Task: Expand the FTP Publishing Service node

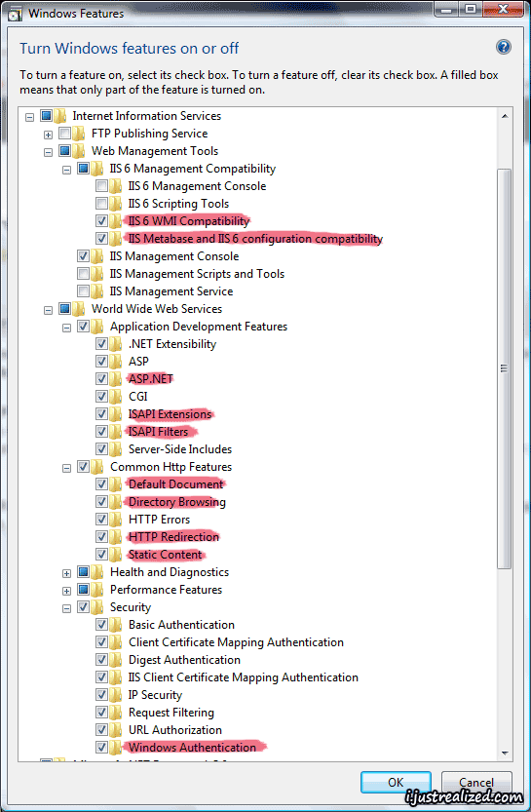Action: pyautogui.click(x=48, y=135)
